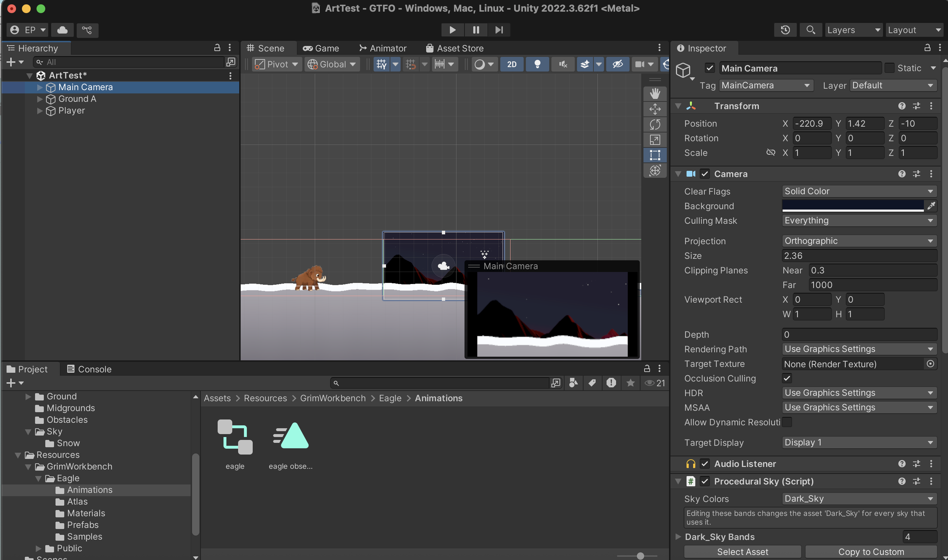The image size is (948, 560).
Task: Select the Transform tool in scene
Action: coord(655,170)
